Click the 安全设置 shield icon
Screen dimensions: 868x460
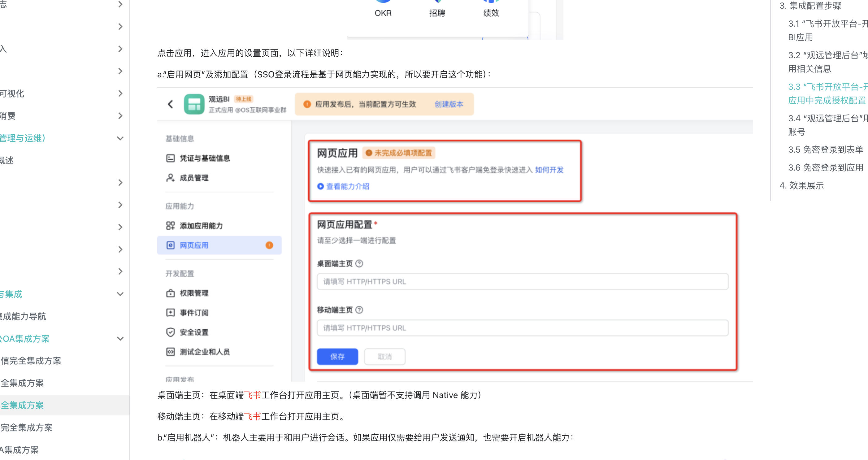point(171,332)
